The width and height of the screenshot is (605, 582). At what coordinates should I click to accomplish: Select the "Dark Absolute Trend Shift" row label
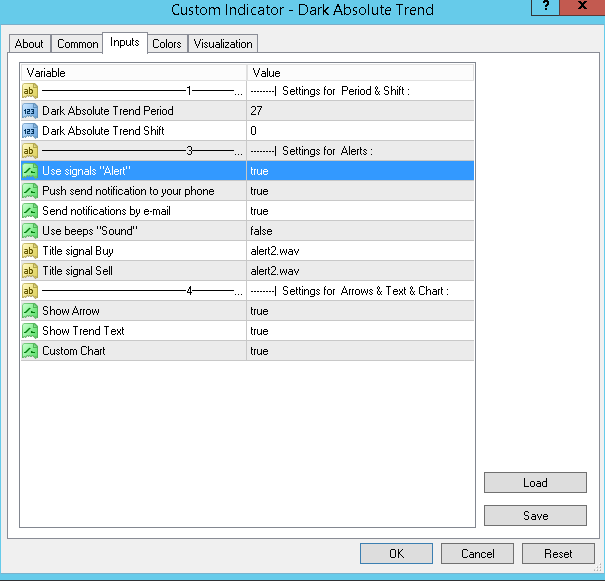103,131
